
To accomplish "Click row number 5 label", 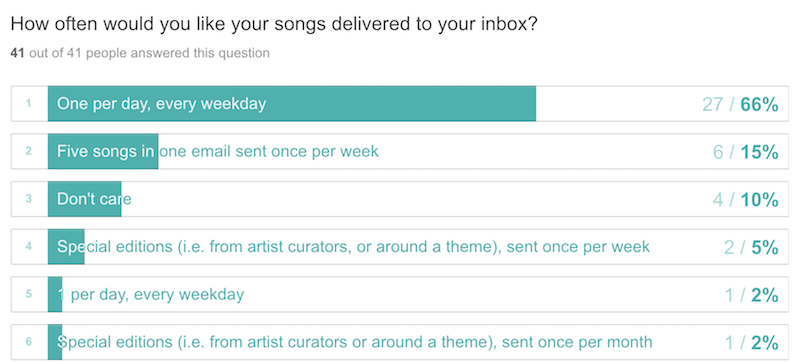I will (29, 294).
